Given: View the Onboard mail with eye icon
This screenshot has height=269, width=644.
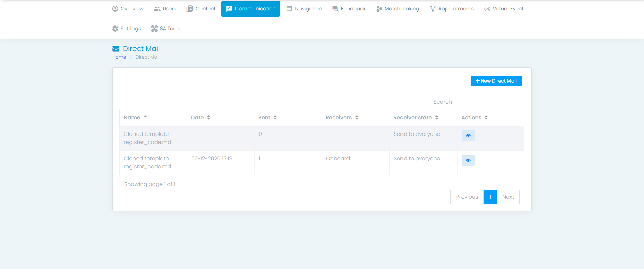Looking at the screenshot, I should coord(468,160).
